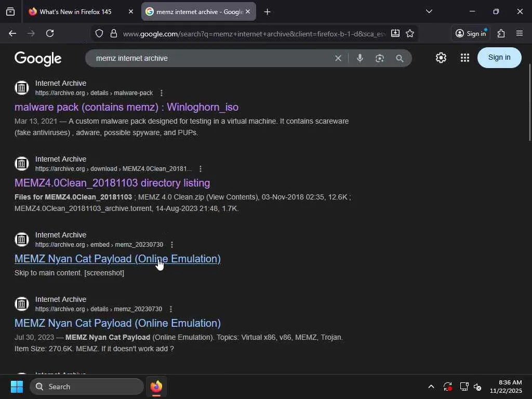Open the details 'MEMZ Nyan Cat Payload' result

117,323
